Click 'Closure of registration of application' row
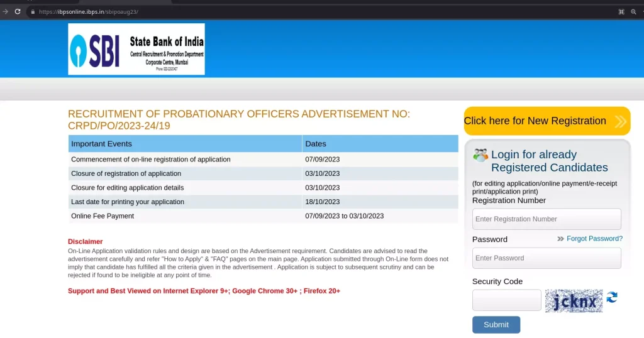The image size is (644, 338). point(263,173)
